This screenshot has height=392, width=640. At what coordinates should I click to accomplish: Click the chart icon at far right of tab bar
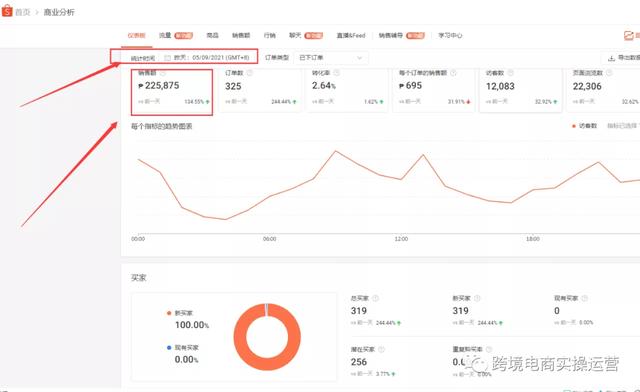pyautogui.click(x=629, y=36)
